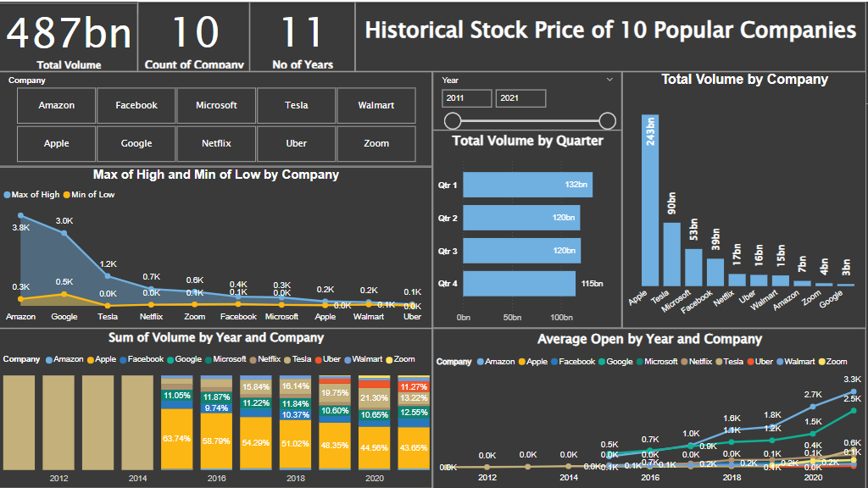This screenshot has width=868, height=488.
Task: Select the Qtr 1 volume bar
Action: [x=527, y=185]
